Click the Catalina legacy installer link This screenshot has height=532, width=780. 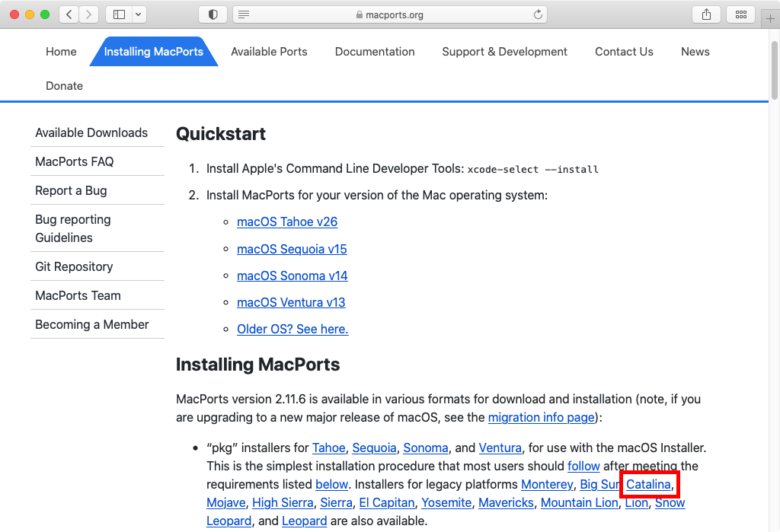coord(648,485)
